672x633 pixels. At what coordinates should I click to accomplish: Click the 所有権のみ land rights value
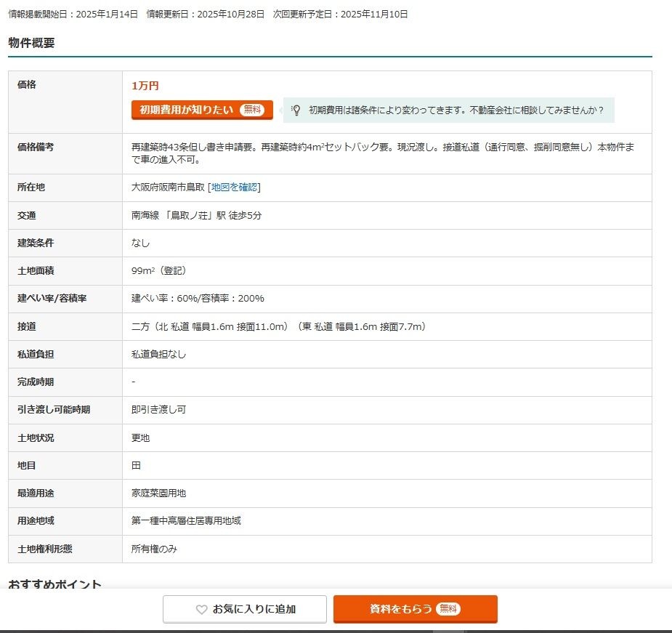154,549
